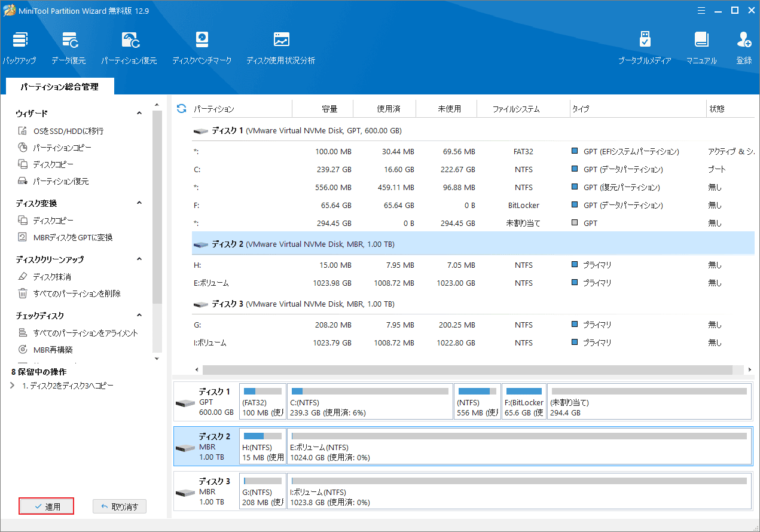Screen dimensions: 760x532
Task: Click the 適用 apply button
Action: [47, 506]
